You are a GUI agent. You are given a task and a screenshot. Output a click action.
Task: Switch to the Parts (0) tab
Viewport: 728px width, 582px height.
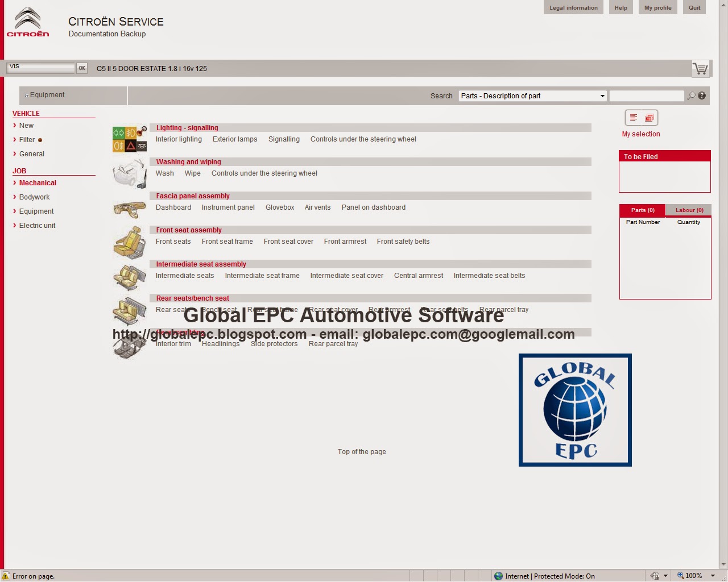point(643,210)
